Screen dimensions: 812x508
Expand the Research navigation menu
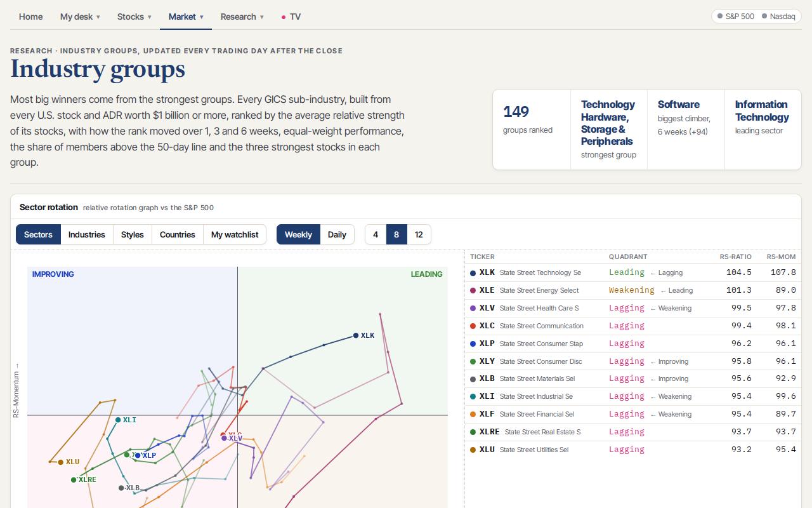pos(242,17)
